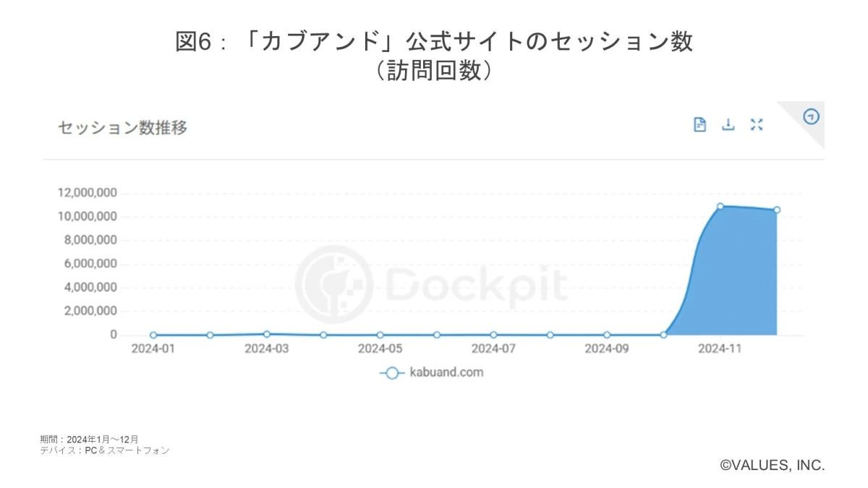Download the session data chart

(x=728, y=124)
